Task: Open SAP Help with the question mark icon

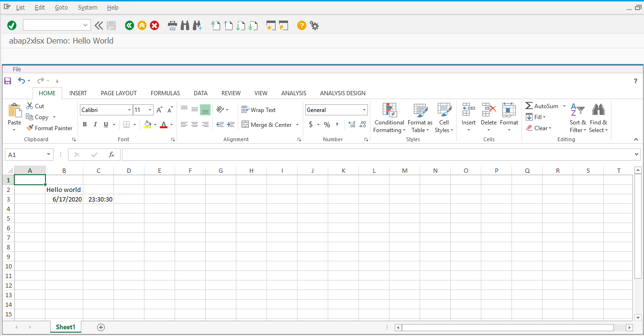Action: point(301,25)
